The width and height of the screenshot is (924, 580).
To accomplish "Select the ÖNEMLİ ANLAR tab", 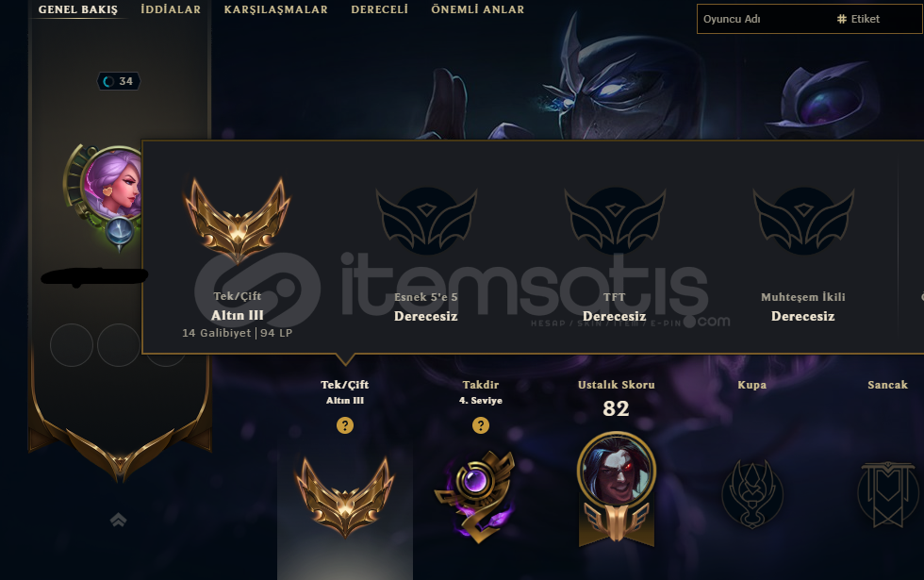I will 477,9.
